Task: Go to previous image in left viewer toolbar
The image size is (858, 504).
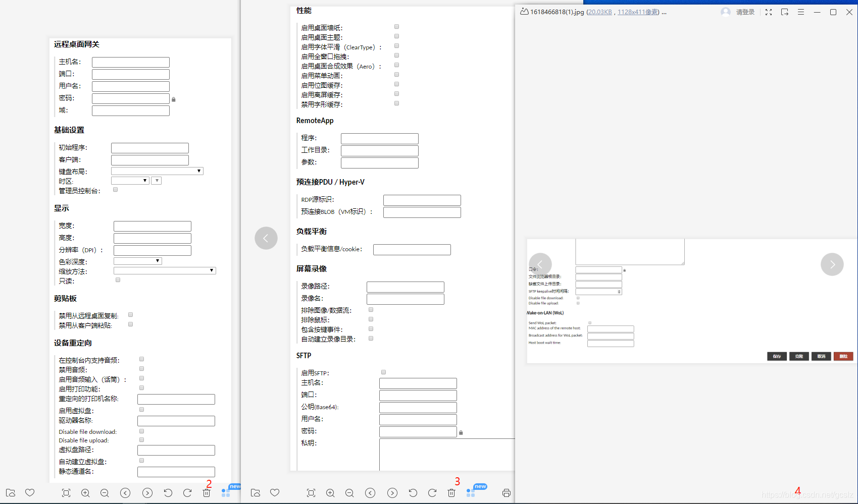Action: pyautogui.click(x=125, y=493)
